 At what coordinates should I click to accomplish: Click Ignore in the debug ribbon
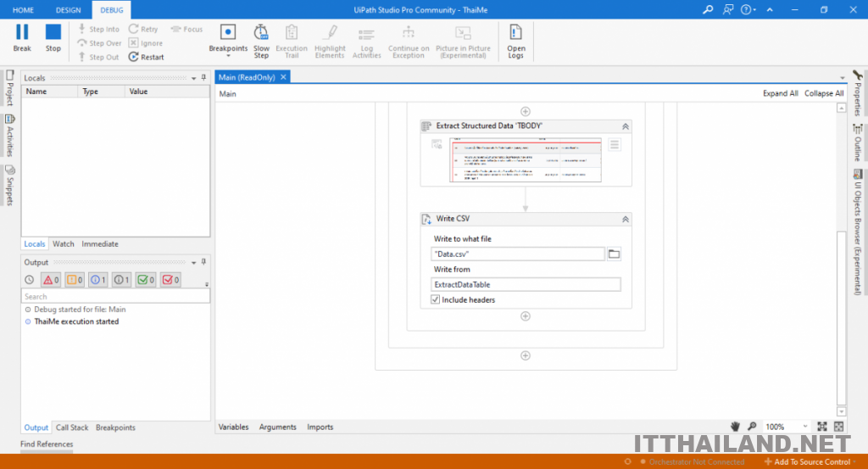[x=146, y=42]
